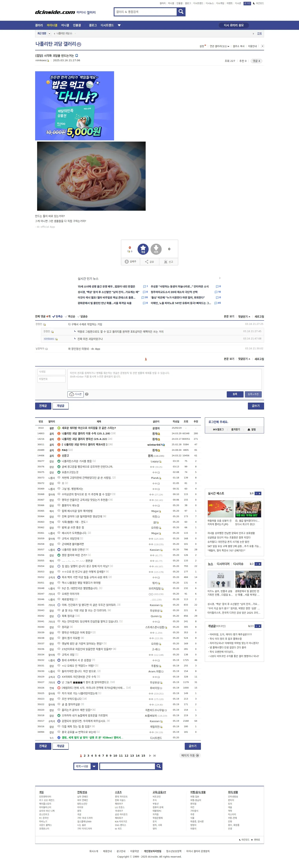The image size is (299, 868).
Task: Open 미니갤 in the blue nav bar
Action: click(x=65, y=25)
